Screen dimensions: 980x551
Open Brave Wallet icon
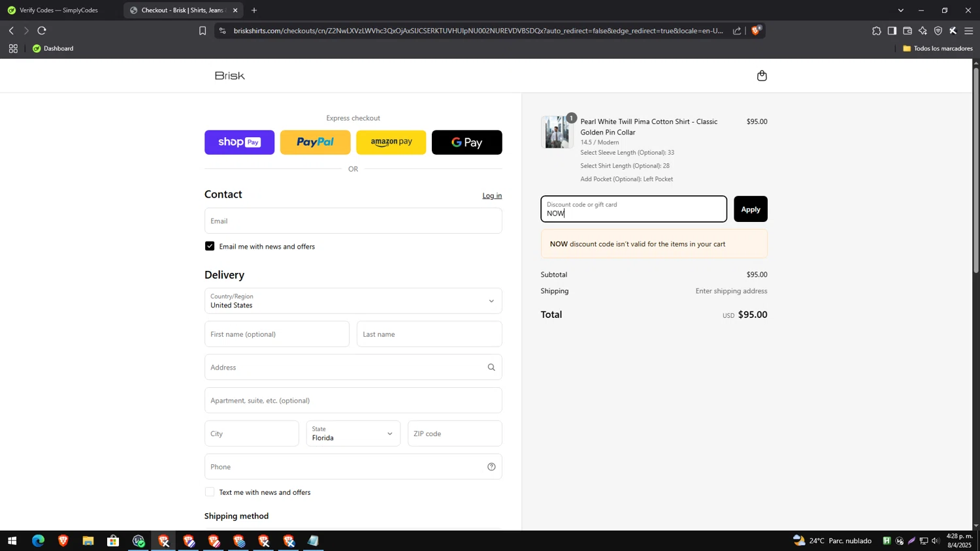click(907, 31)
